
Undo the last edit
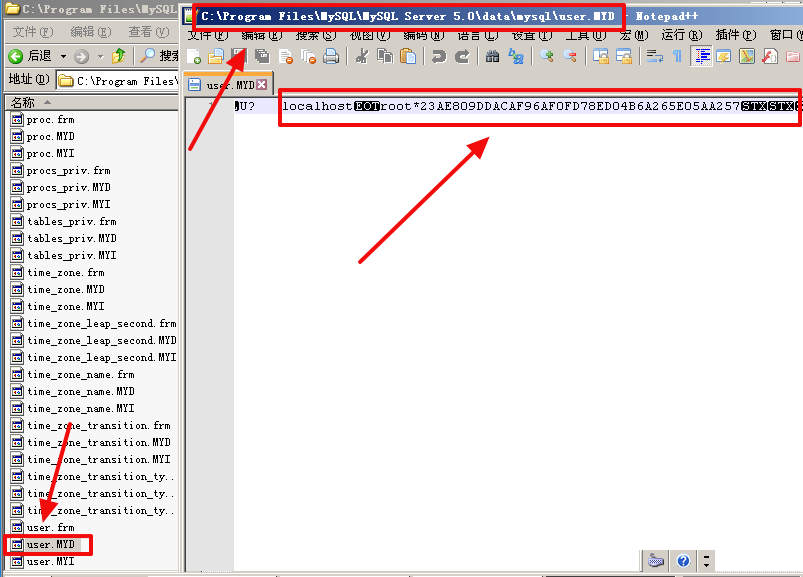click(x=438, y=56)
